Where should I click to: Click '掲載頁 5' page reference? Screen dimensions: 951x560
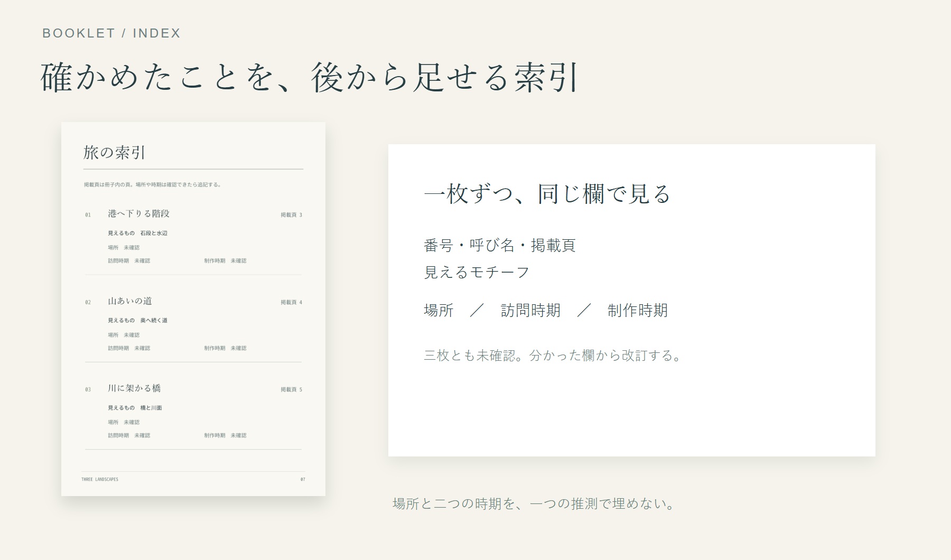click(x=291, y=389)
